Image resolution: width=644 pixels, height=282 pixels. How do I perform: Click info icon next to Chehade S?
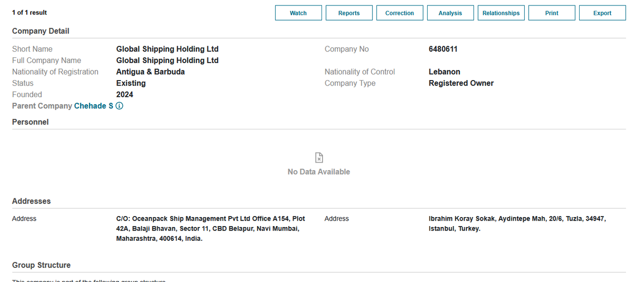pos(119,106)
